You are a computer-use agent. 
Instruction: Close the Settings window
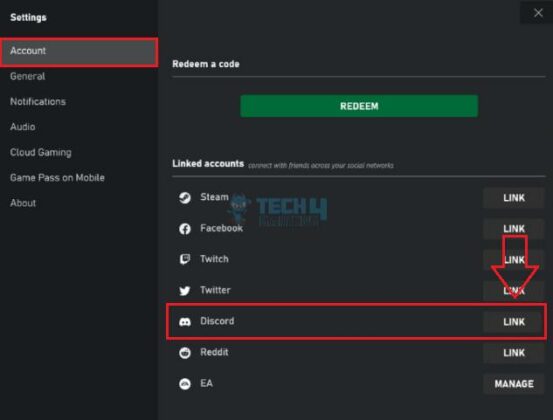[x=538, y=13]
